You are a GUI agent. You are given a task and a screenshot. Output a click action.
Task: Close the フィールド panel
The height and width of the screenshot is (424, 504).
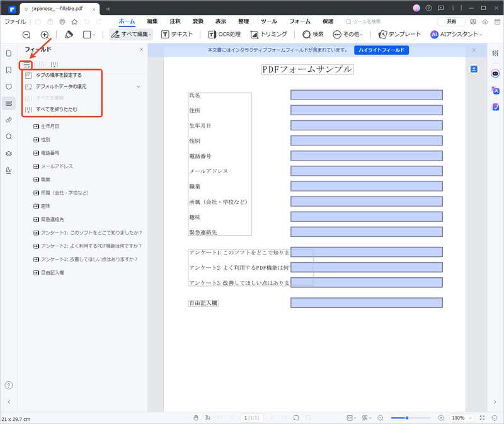click(x=141, y=49)
